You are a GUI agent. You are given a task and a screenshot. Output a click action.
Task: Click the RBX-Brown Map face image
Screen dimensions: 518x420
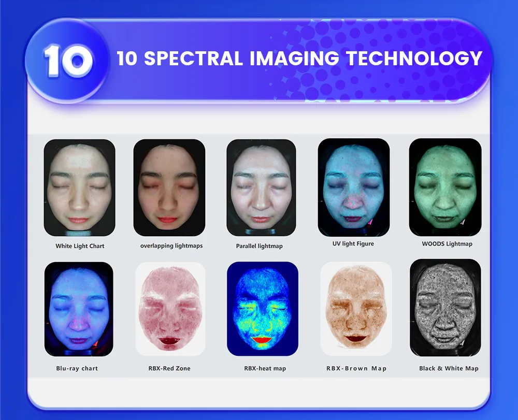(x=356, y=309)
